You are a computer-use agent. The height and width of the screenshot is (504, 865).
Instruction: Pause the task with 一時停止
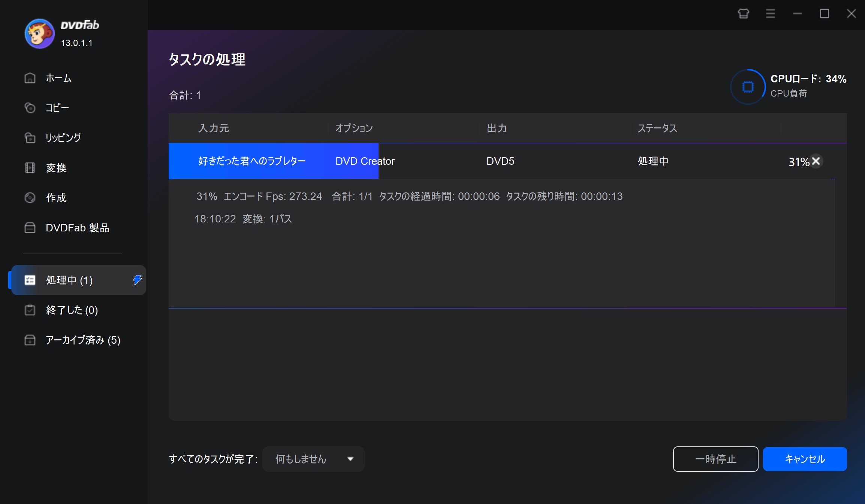coord(715,459)
